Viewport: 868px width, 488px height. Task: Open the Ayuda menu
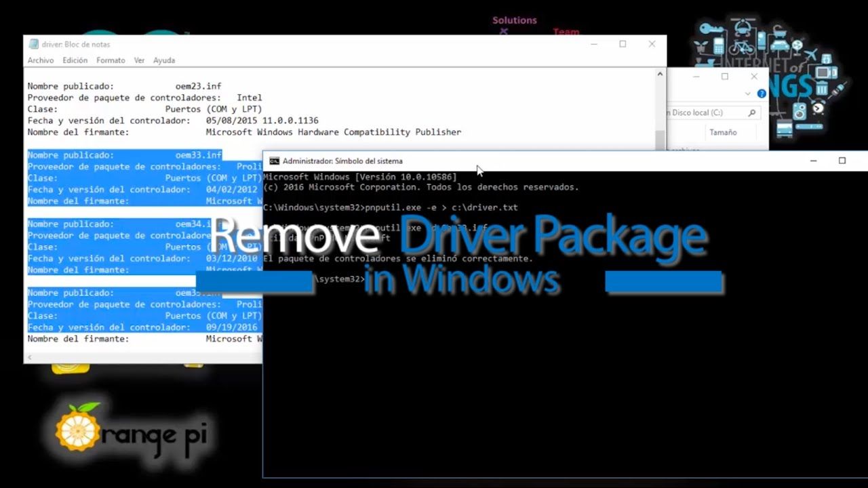coord(164,60)
